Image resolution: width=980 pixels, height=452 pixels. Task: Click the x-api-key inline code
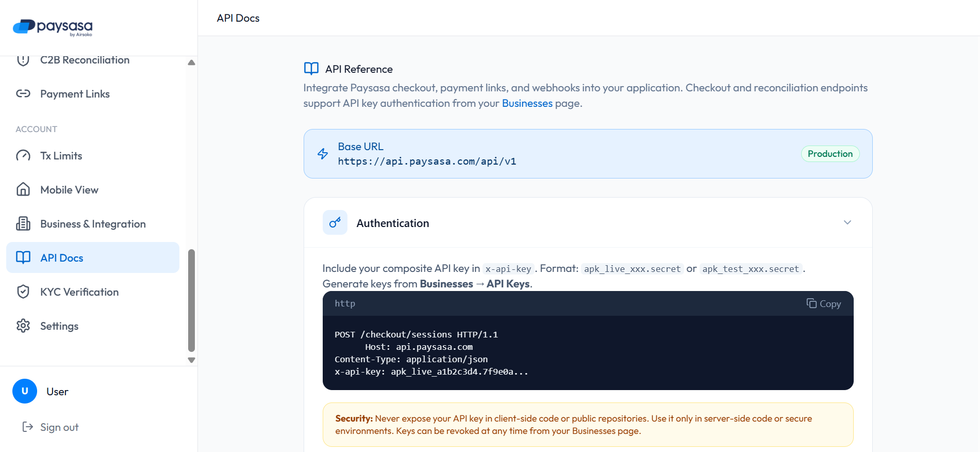coord(508,269)
